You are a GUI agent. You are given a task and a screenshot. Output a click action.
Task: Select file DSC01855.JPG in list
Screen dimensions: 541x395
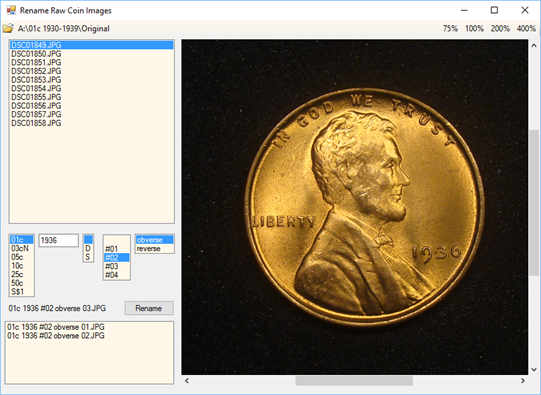click(91, 97)
